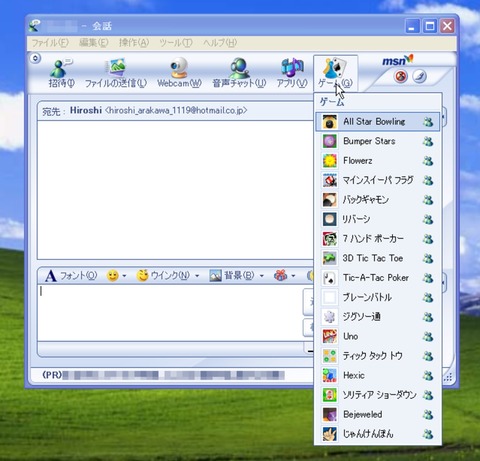Pick Bejeweled from the game list
Screen dimensions: 480x461
[377, 414]
